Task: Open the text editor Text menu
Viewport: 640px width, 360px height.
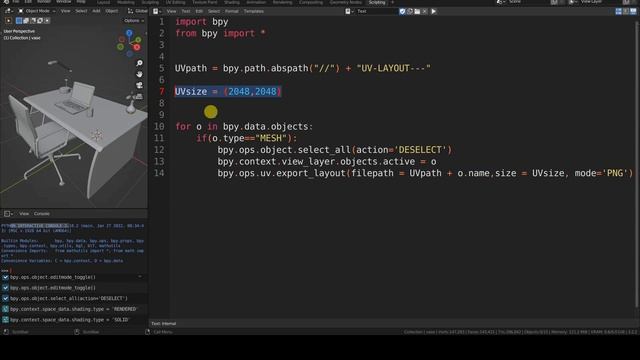Action: [186, 11]
